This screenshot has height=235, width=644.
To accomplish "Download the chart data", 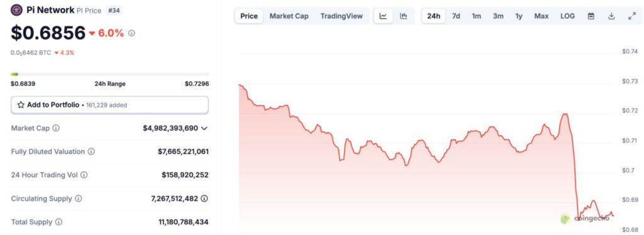I will pyautogui.click(x=611, y=16).
